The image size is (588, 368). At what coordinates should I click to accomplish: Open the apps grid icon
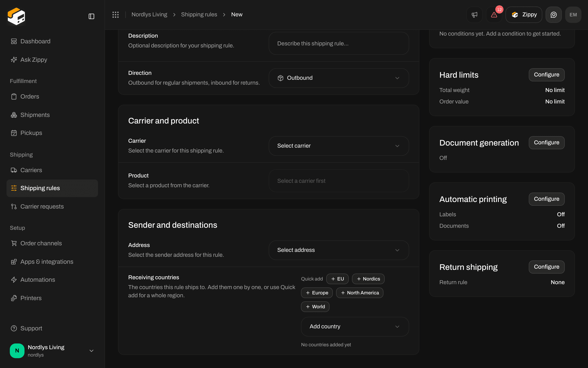[115, 15]
